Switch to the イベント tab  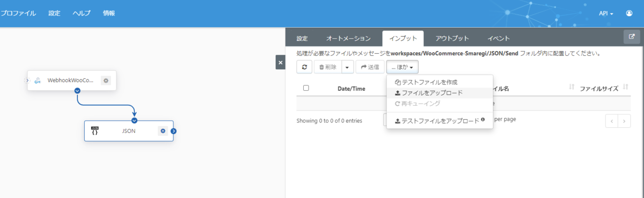499,38
